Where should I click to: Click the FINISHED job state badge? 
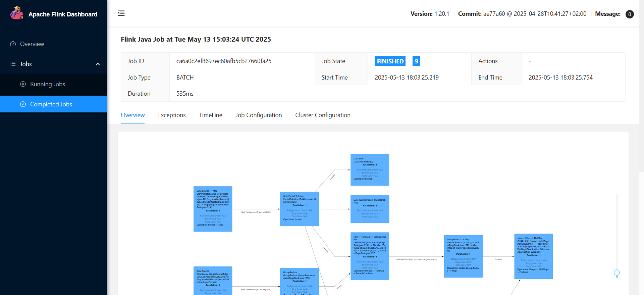(x=390, y=61)
